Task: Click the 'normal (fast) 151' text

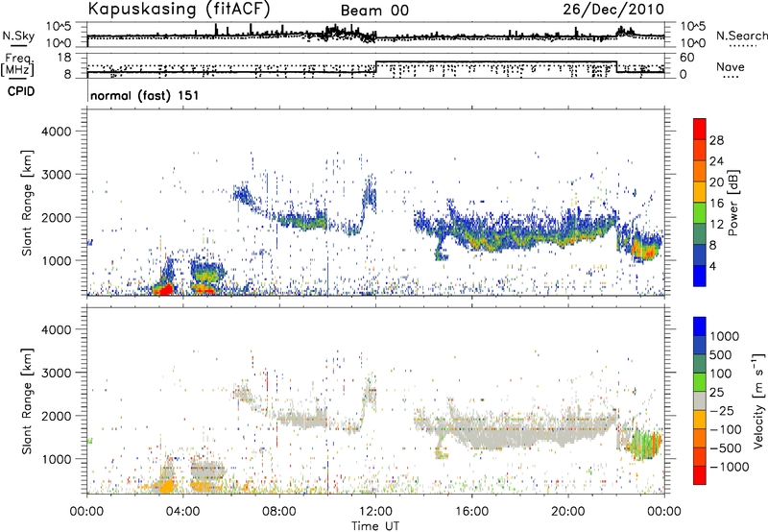Action: pos(145,95)
